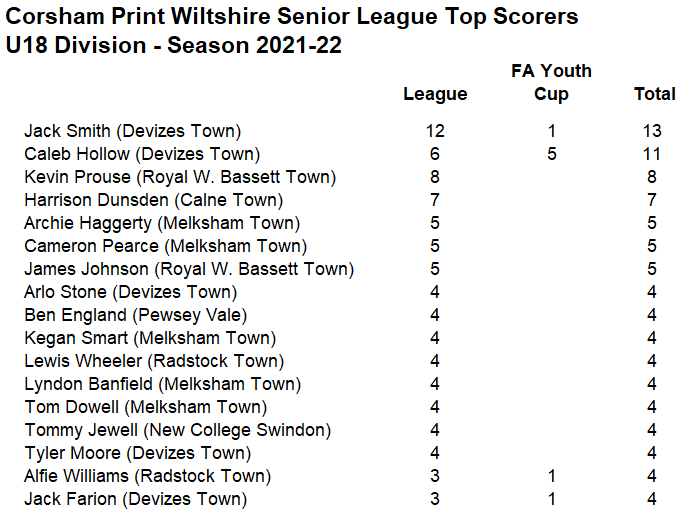Click Alfie Williams (Radstock Town) entry
Screen dimensions: 699x510
(148, 476)
